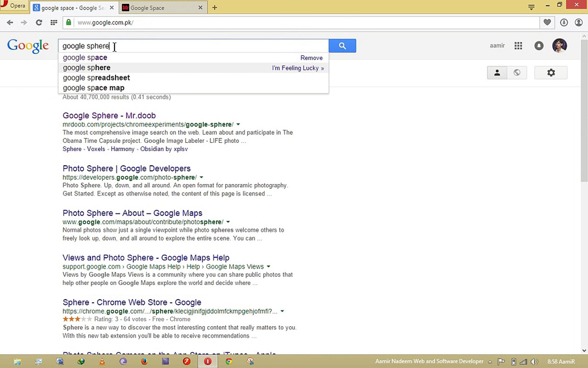Open the tab menu icon in title bar

(531, 7)
